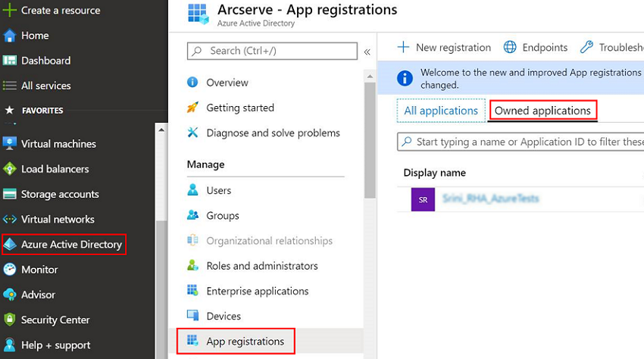Click the Roles and administrators icon
Viewport: 644px width, 359px height.
click(192, 265)
